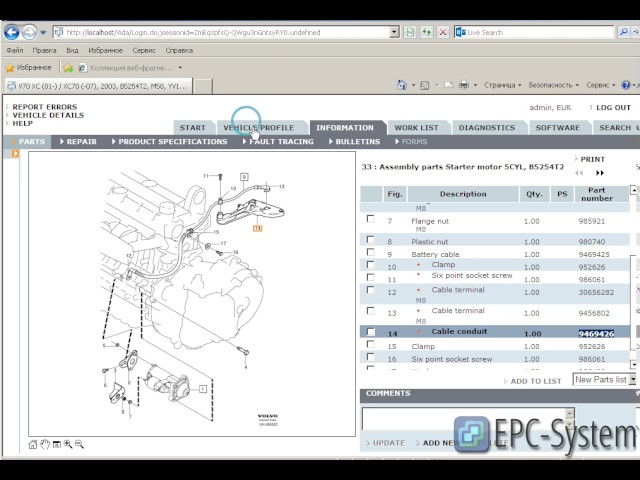Switch to the DIAGNOSTICS tab

coord(487,128)
